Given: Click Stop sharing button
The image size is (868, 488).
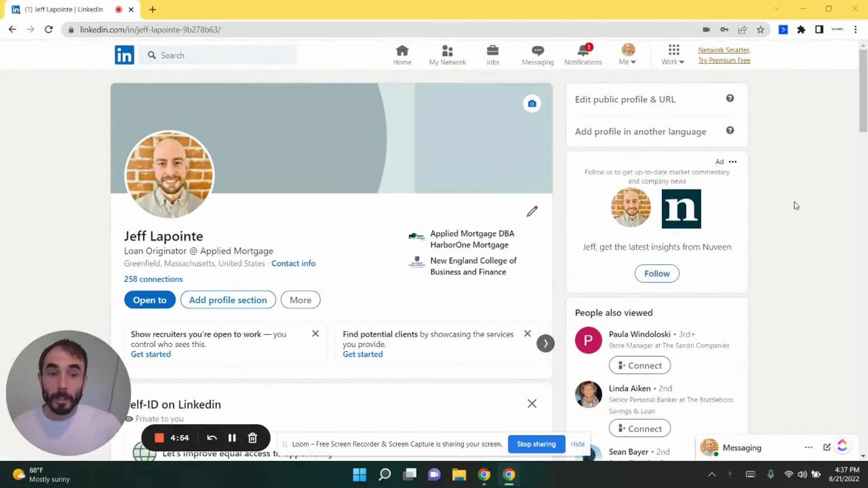Looking at the screenshot, I should point(536,444).
